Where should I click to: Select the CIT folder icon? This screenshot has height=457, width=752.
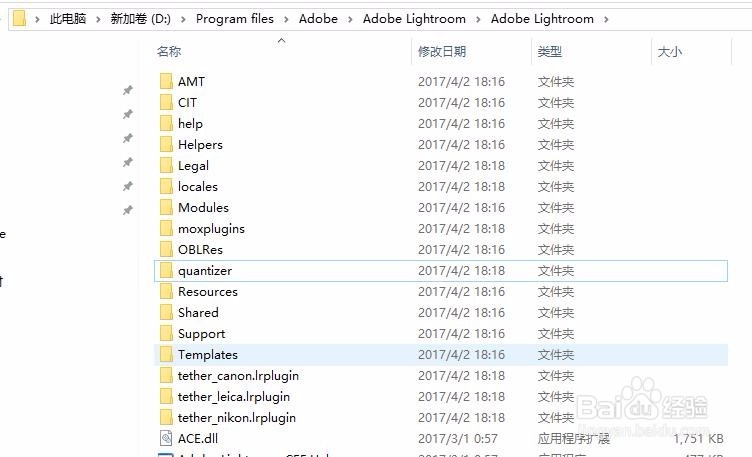166,103
